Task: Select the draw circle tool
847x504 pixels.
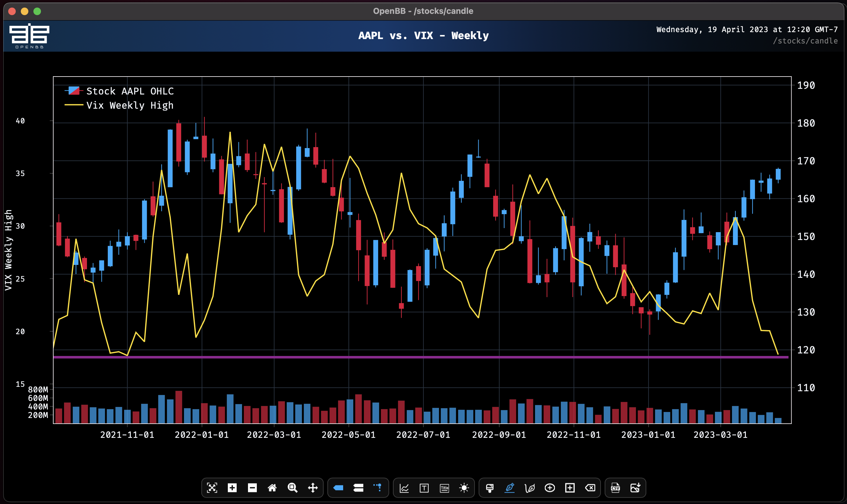Action: pyautogui.click(x=550, y=488)
